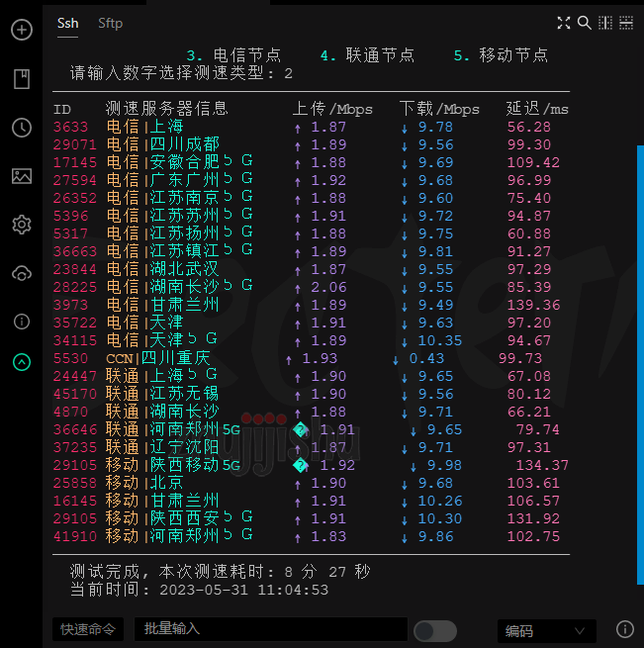
Task: Open the history clock icon
Action: click(22, 128)
